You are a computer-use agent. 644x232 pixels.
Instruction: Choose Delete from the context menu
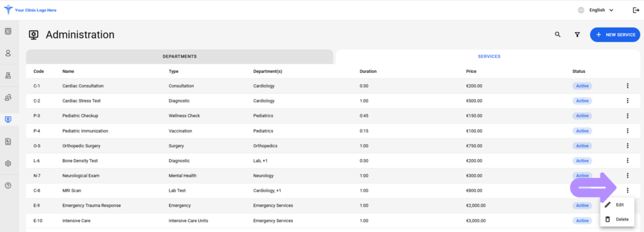[x=617, y=219]
